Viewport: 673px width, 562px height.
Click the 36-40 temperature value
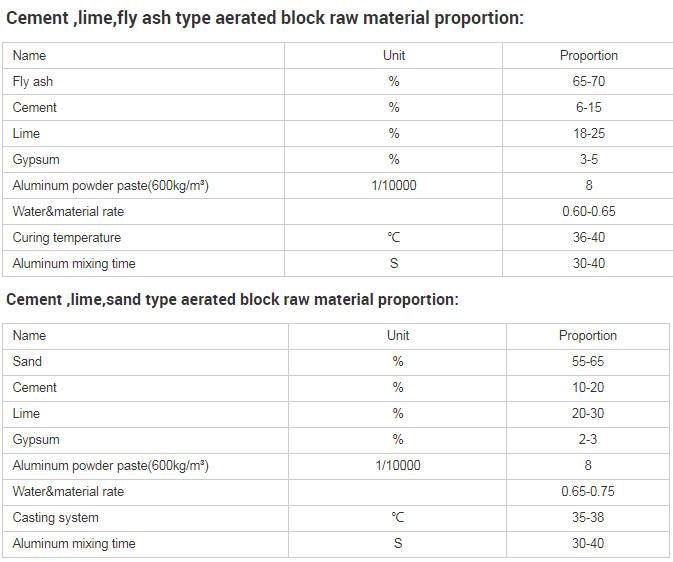click(x=588, y=238)
